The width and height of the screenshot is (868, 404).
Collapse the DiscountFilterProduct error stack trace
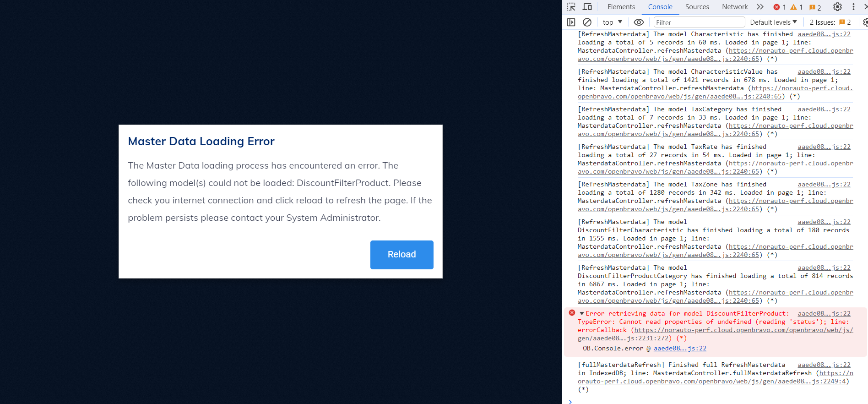pos(582,314)
